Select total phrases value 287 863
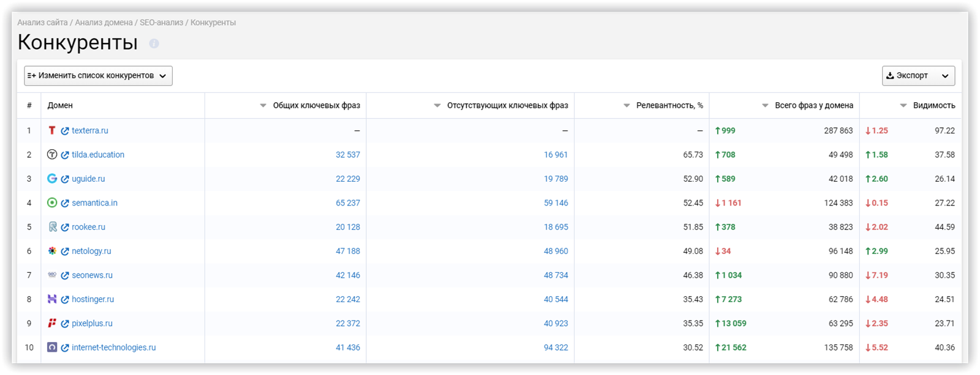 (839, 131)
